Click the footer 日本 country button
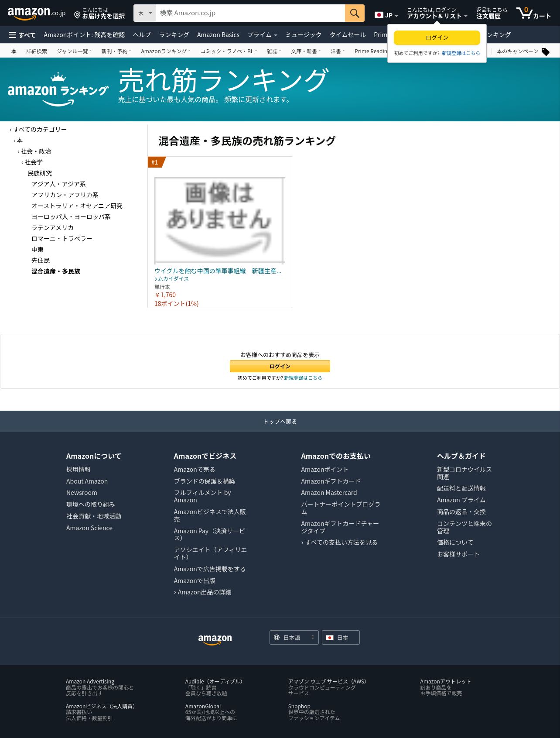The image size is (560, 738). click(341, 638)
